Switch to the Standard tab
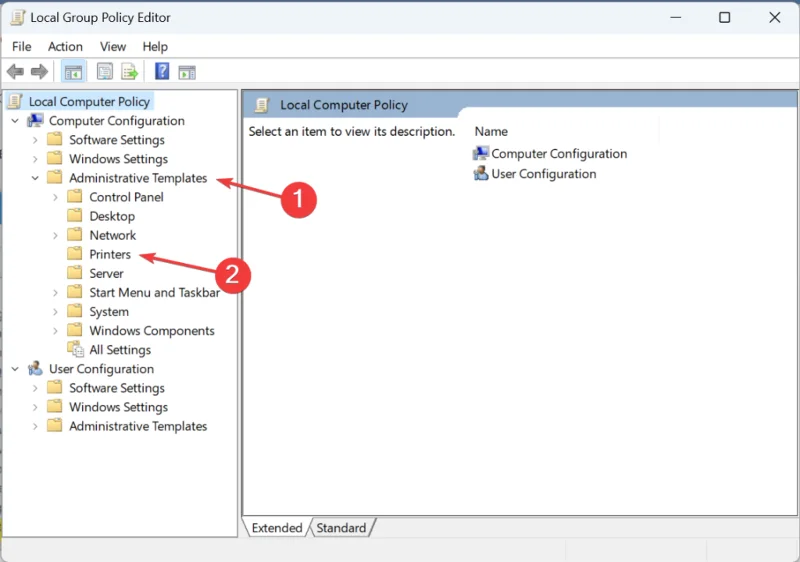The height and width of the screenshot is (562, 800). point(341,528)
